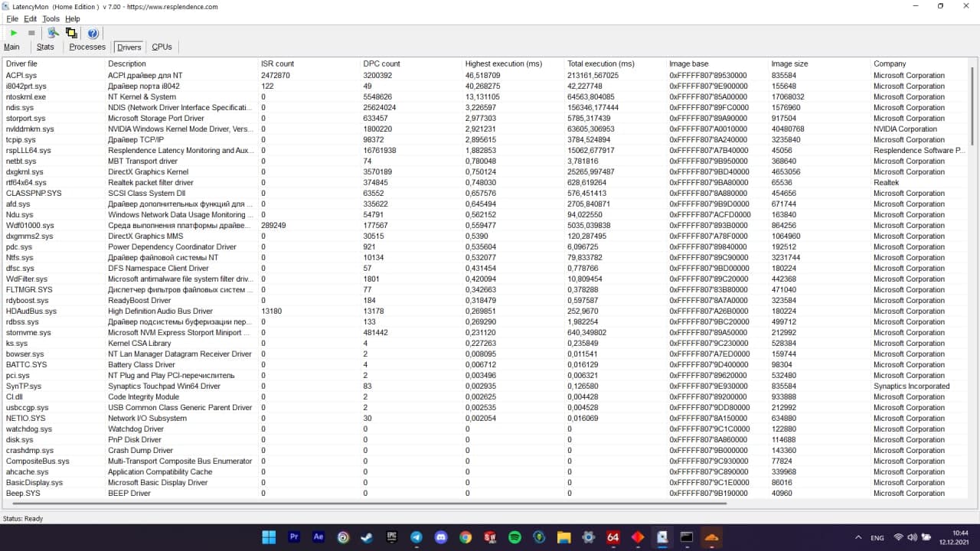
Task: Open help with the blue question mark icon
Action: pyautogui.click(x=93, y=33)
